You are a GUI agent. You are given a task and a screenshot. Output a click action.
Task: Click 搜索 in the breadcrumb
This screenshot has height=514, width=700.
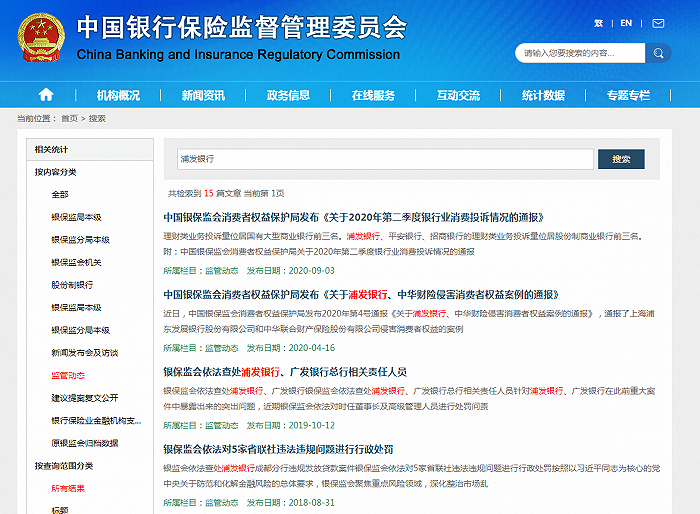[97, 118]
